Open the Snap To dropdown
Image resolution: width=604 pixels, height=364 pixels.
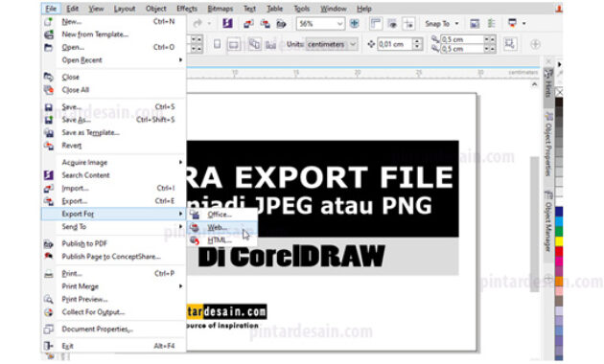point(442,24)
